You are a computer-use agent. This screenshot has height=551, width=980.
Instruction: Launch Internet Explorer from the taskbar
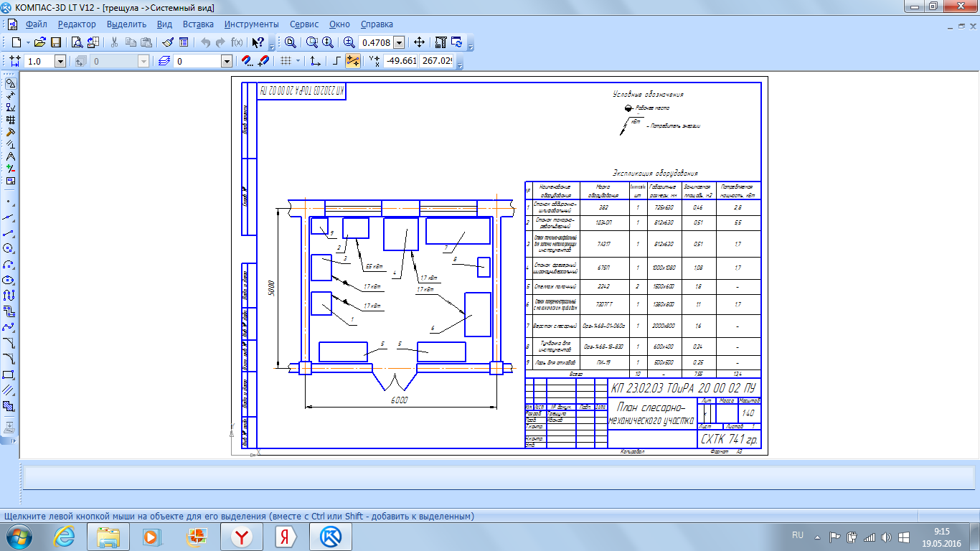tap(64, 536)
